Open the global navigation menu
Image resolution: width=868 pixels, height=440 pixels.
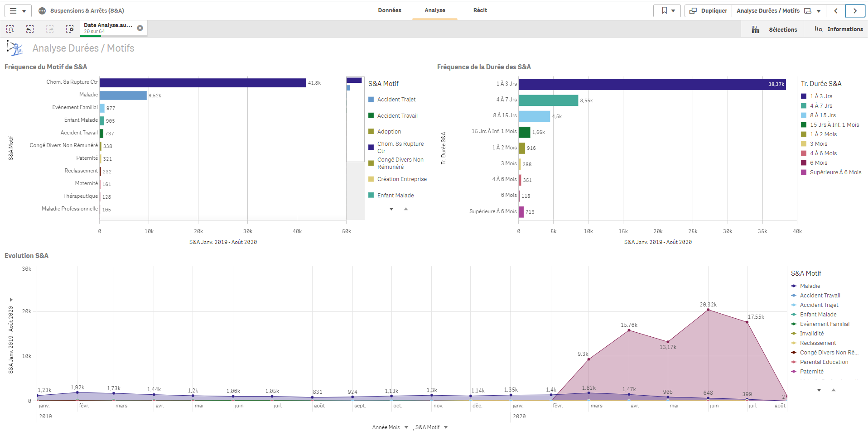click(x=18, y=11)
